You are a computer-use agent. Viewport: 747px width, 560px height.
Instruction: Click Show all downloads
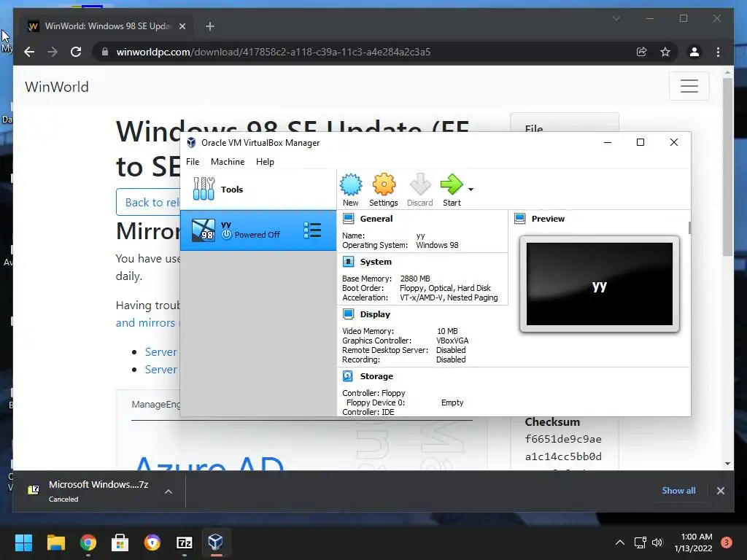pyautogui.click(x=678, y=491)
